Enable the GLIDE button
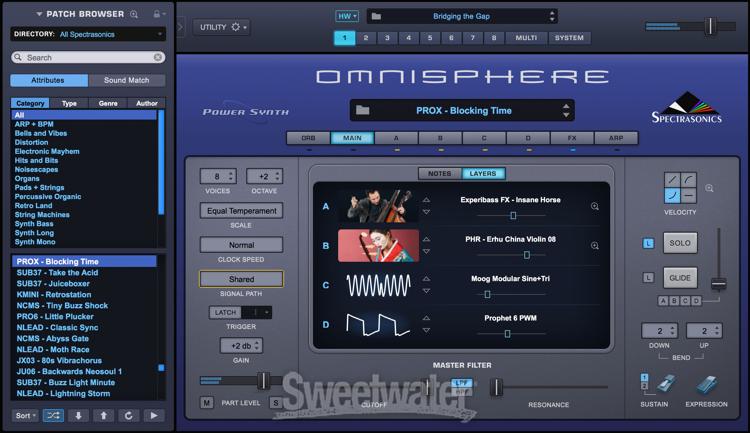This screenshot has height=433, width=750. (680, 278)
